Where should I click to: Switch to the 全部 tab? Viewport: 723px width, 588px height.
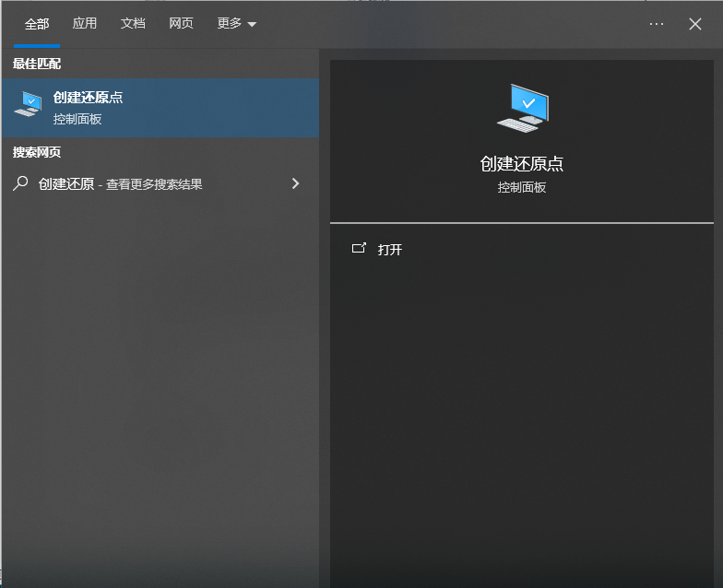[37, 24]
